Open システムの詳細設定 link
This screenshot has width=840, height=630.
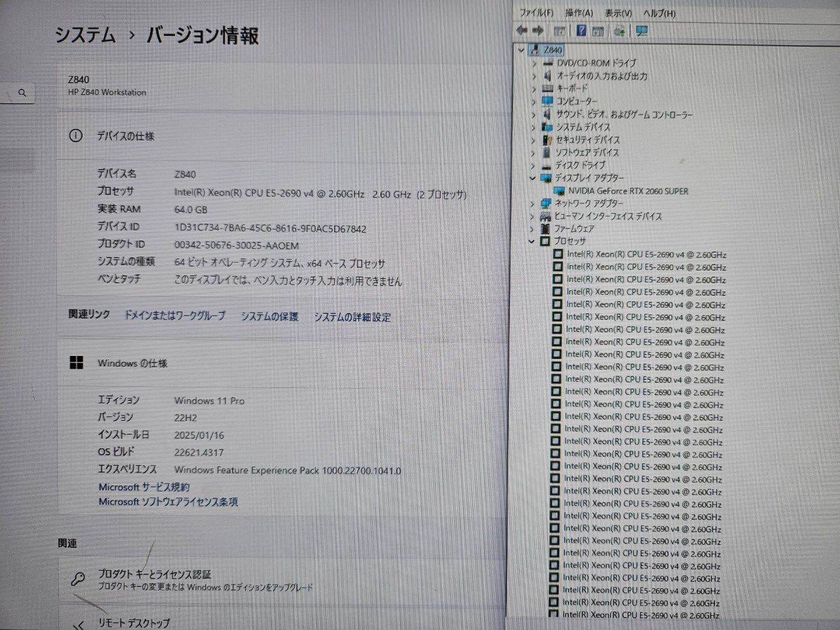352,317
